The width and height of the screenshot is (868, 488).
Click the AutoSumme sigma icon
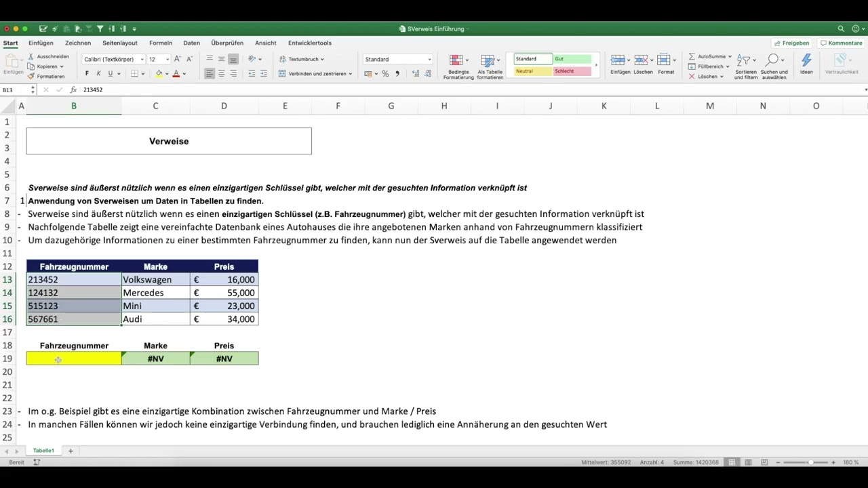pos(692,57)
